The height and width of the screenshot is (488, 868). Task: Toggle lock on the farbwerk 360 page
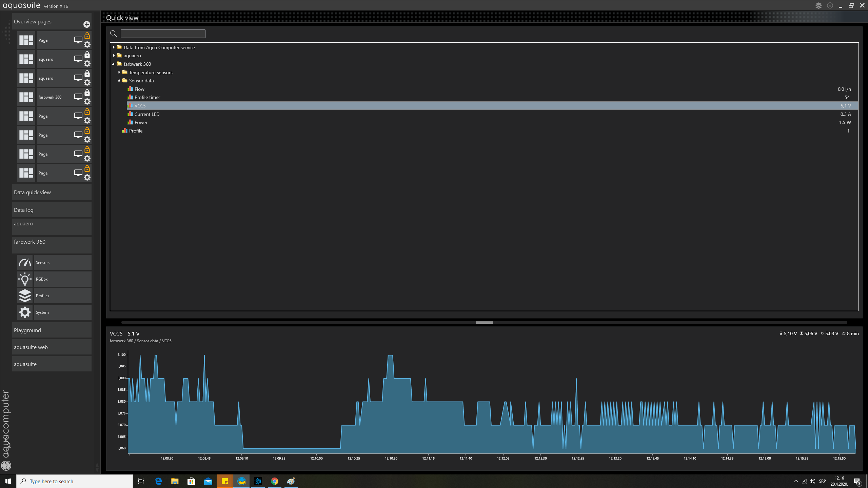tap(87, 93)
